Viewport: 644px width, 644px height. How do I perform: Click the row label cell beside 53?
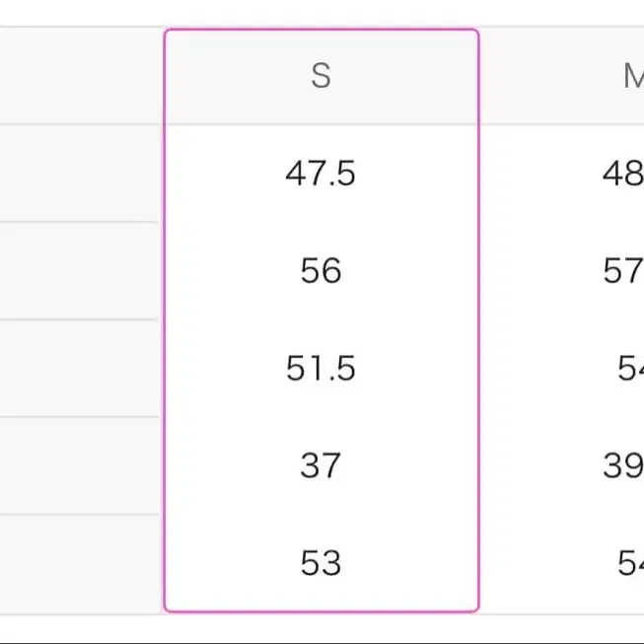pyautogui.click(x=81, y=564)
